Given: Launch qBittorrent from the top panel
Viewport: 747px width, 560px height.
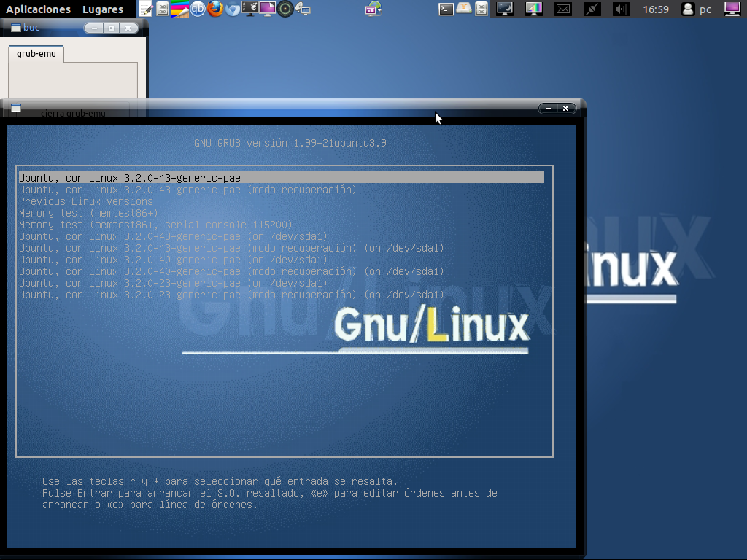Looking at the screenshot, I should (198, 9).
